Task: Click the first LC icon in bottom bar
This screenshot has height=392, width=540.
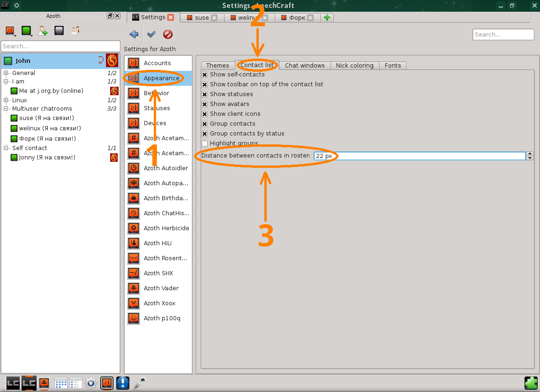Action: [13, 383]
